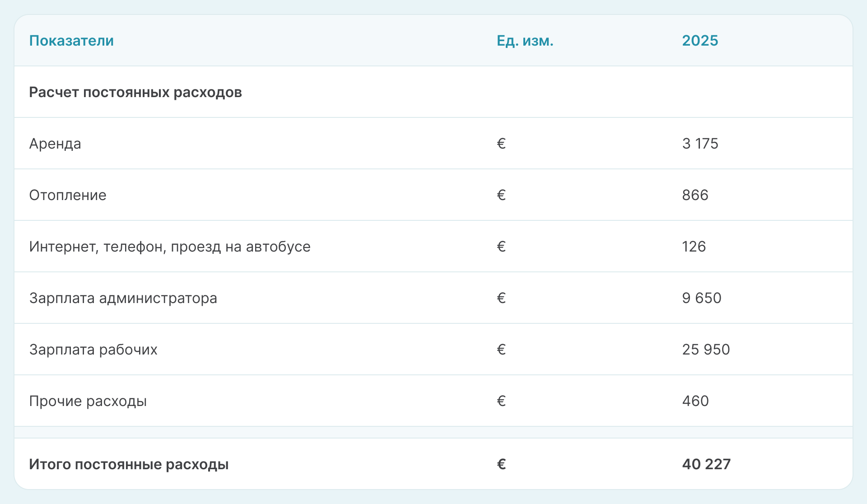This screenshot has width=867, height=504.
Task: Select the total value 40 227
Action: click(x=706, y=464)
